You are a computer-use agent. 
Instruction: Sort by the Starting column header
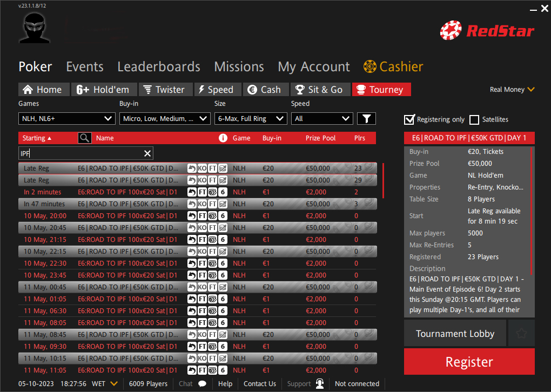tap(37, 138)
